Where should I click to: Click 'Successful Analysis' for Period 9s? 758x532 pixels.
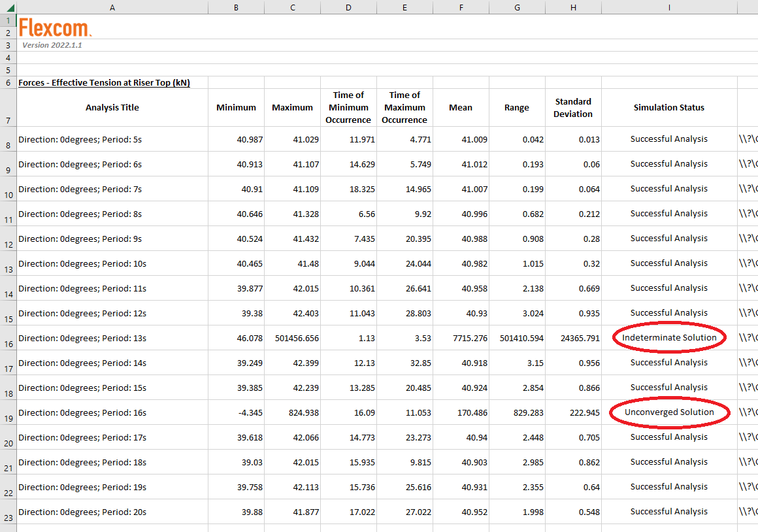[669, 239]
